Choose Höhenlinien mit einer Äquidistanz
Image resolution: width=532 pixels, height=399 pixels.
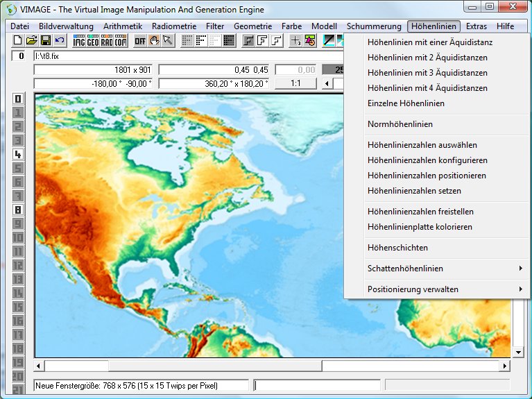pos(430,42)
